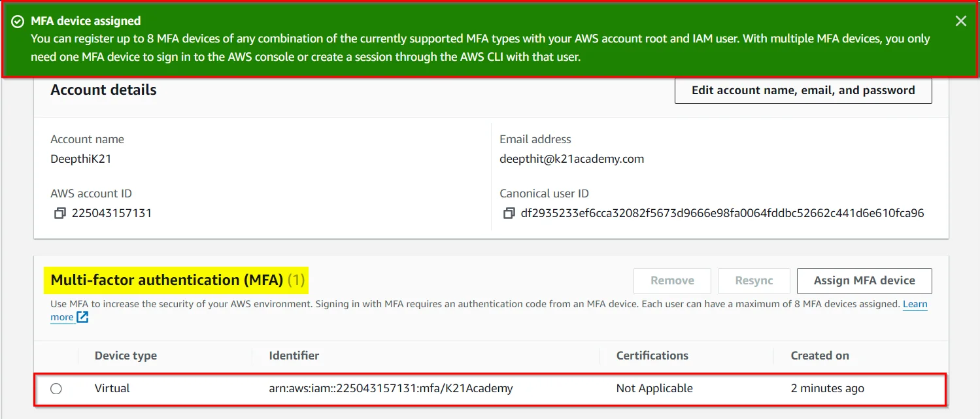The image size is (980, 419).
Task: Click the Multi-factor authentication (MFA) heading
Action: (x=167, y=280)
